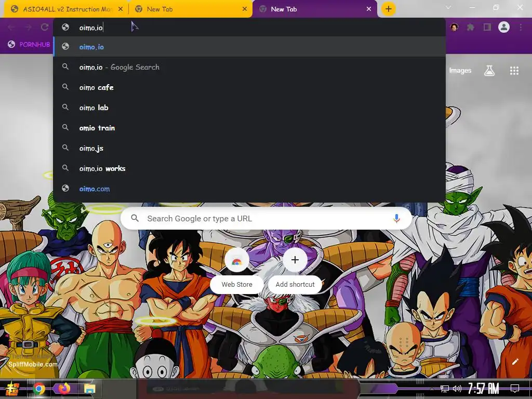This screenshot has height=399, width=532.
Task: Close the active purple New Tab
Action: [x=369, y=9]
